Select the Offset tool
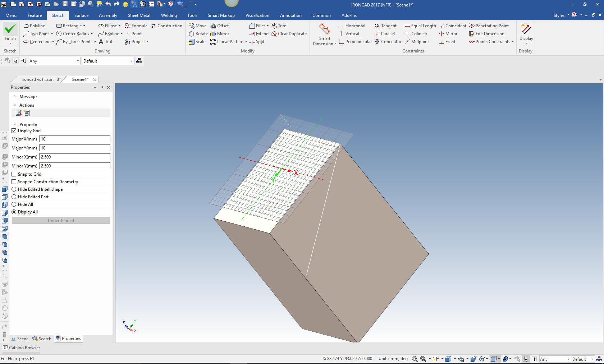604x364 pixels. click(219, 26)
